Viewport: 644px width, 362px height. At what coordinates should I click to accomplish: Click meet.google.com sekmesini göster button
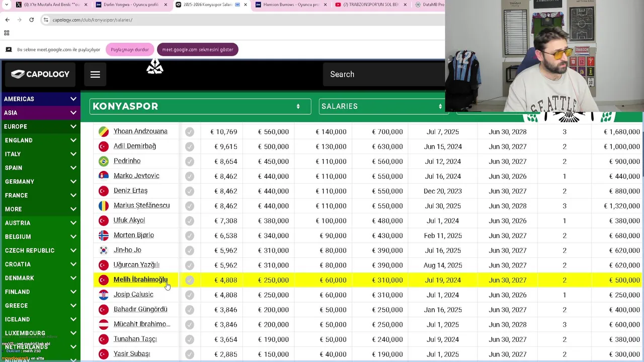pyautogui.click(x=197, y=49)
